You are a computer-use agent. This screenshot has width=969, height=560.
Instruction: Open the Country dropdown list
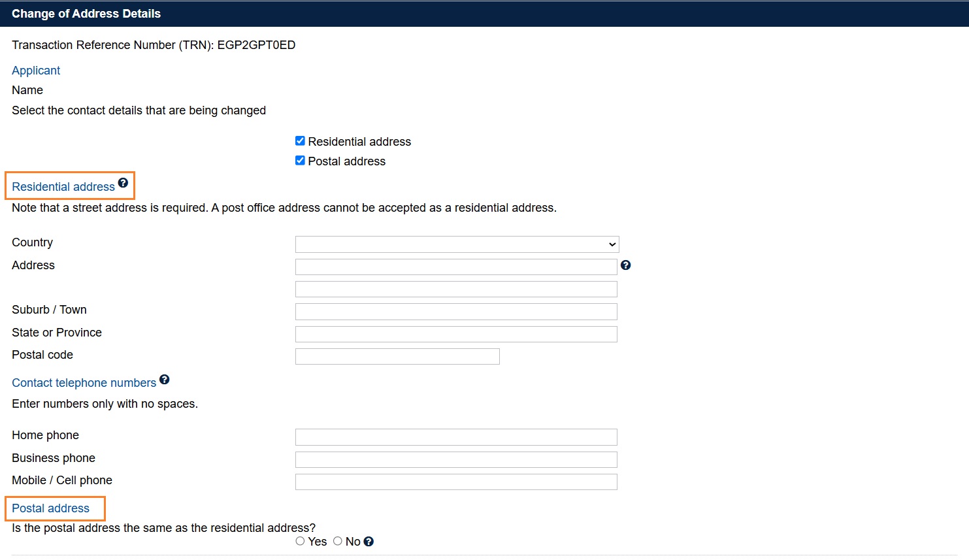pos(457,244)
